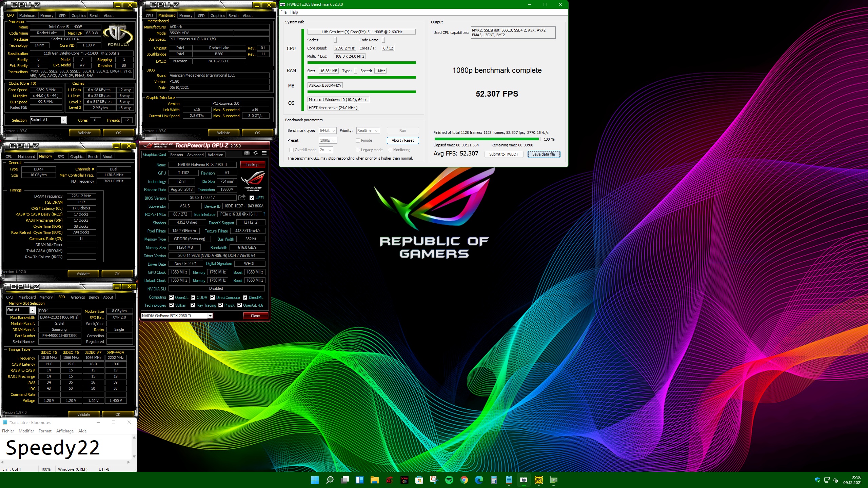Open the GPU-Z hamburger menu
This screenshot has height=488, width=868.
click(x=264, y=153)
